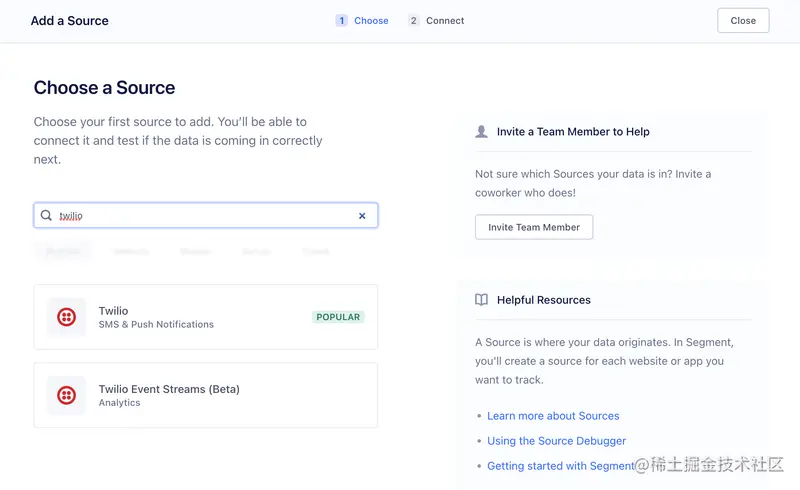Click the Choose a Source heading

104,88
